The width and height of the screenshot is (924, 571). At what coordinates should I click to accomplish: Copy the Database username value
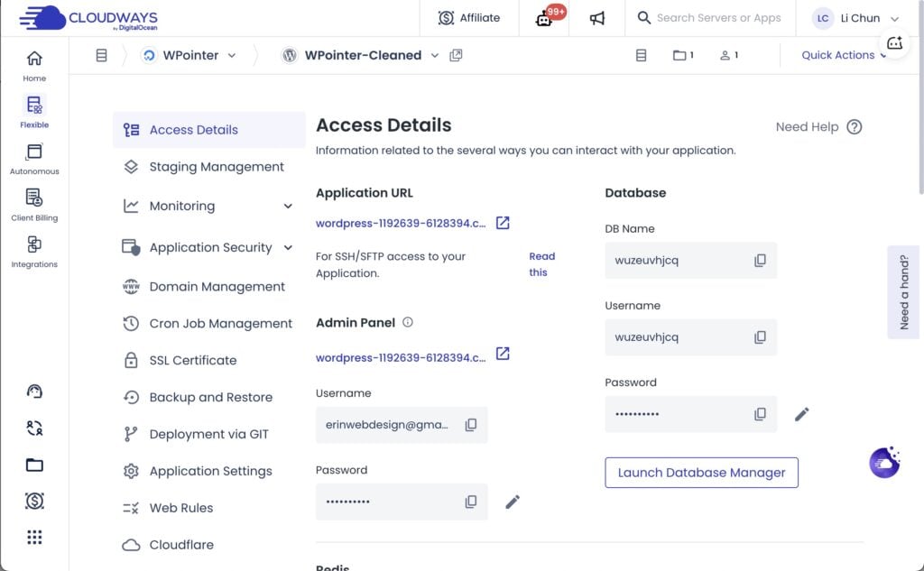pyautogui.click(x=760, y=337)
